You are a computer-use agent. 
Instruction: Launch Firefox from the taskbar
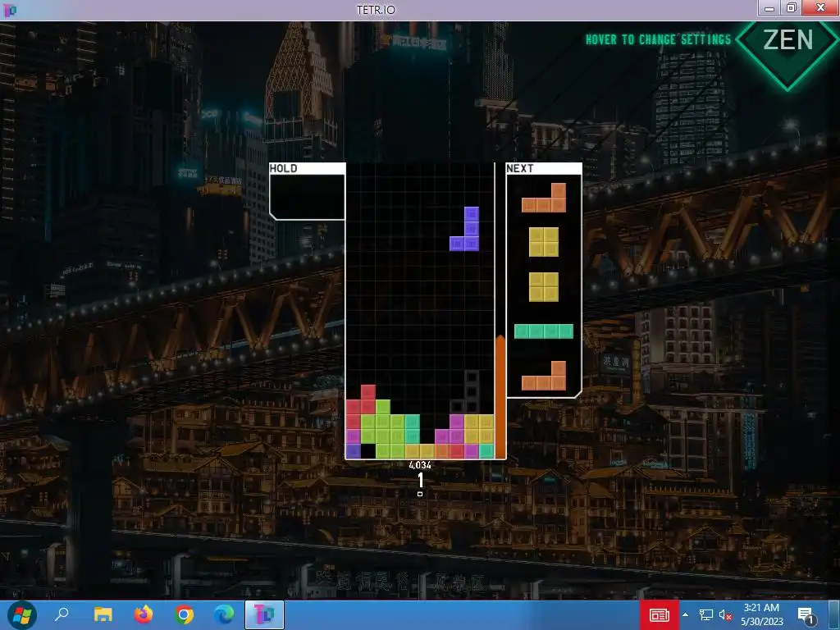[x=143, y=614]
